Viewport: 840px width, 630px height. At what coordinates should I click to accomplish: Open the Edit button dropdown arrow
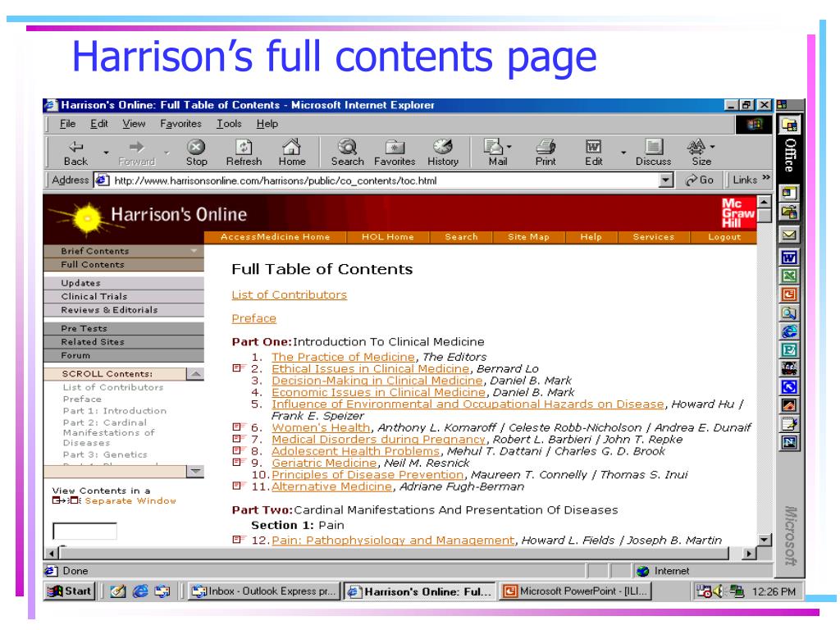pyautogui.click(x=623, y=153)
